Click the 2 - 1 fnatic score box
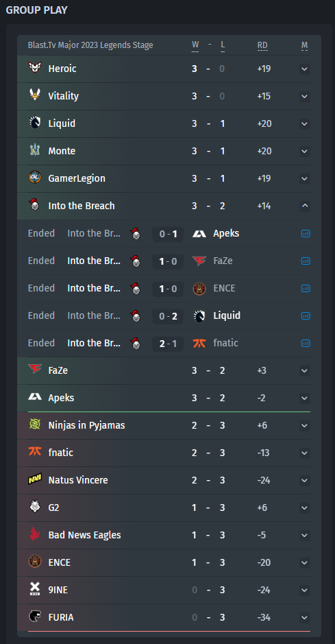 [x=168, y=344]
